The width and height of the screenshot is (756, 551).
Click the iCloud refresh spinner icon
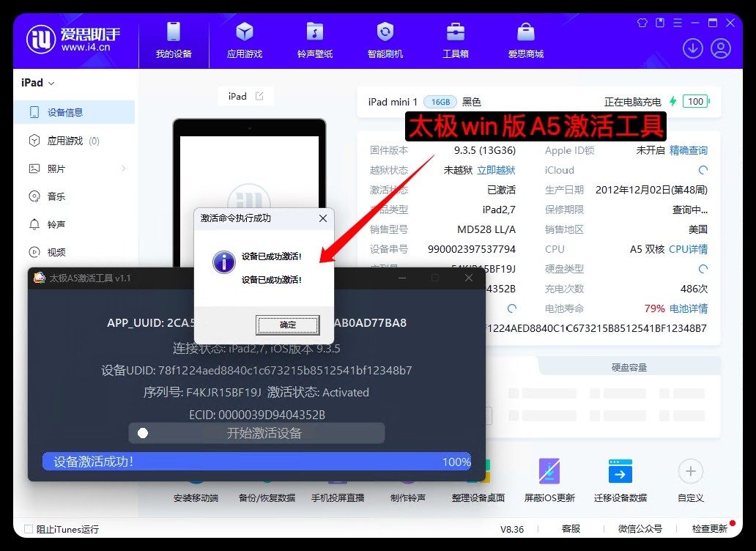tap(703, 170)
